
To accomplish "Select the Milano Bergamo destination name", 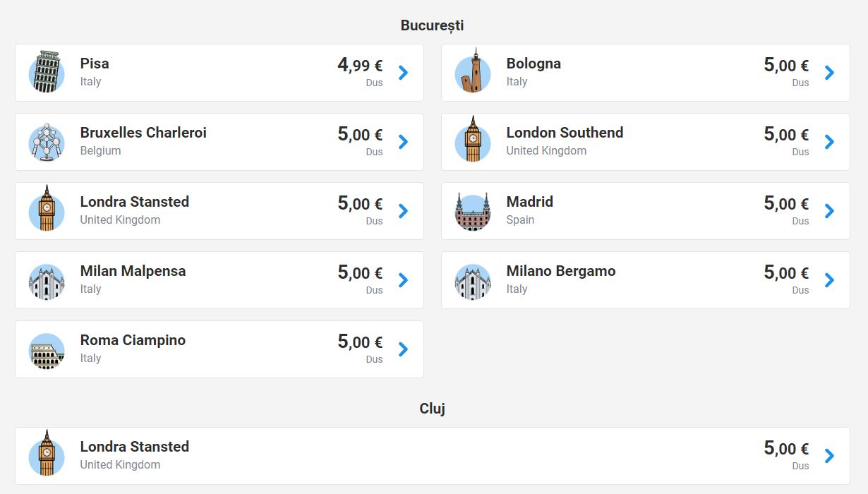I will click(x=561, y=271).
